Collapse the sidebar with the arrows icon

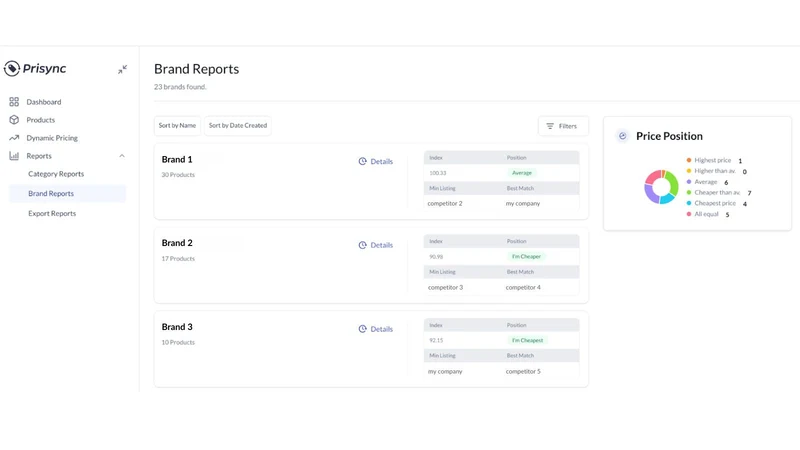pos(122,69)
